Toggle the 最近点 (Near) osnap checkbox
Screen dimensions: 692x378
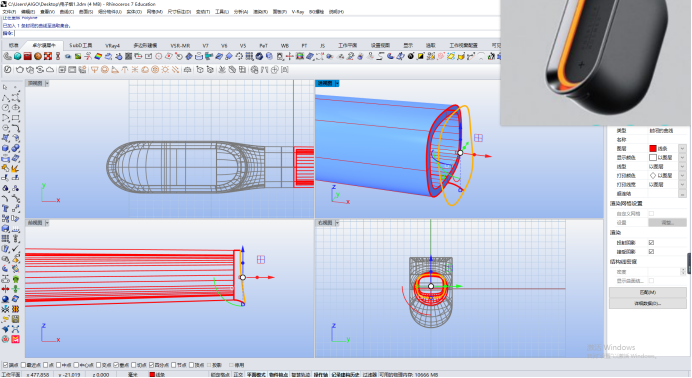pyautogui.click(x=23, y=365)
